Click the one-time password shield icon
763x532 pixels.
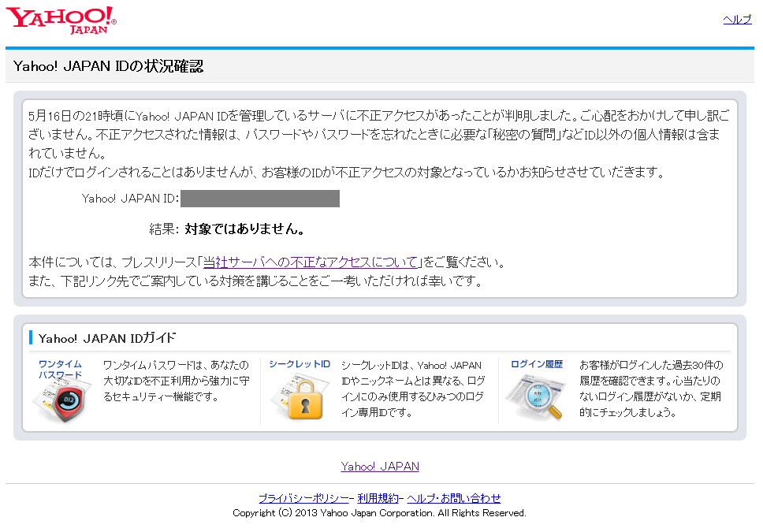[63, 401]
